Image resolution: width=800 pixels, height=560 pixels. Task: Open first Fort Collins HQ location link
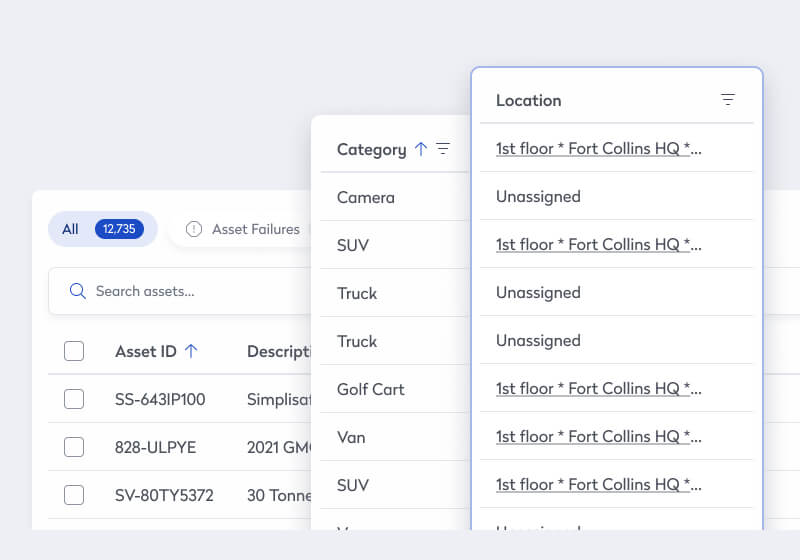click(x=598, y=148)
